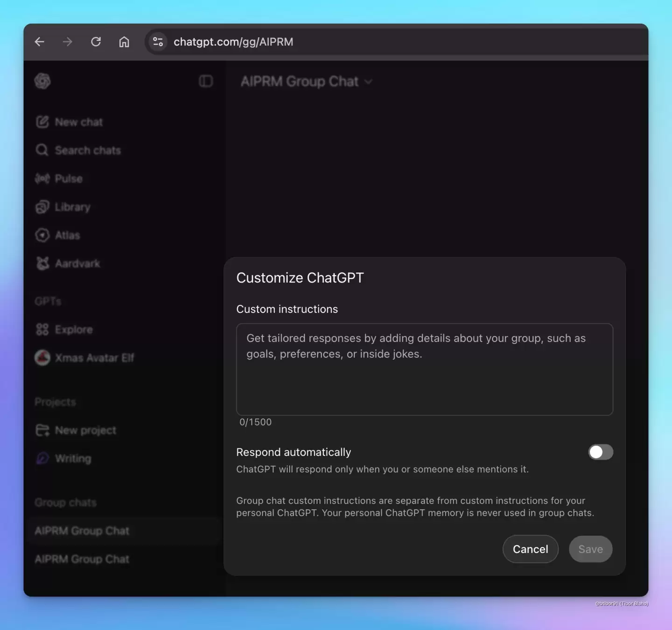The width and height of the screenshot is (672, 630).
Task: Select Pulse in the sidebar
Action: pos(69,178)
